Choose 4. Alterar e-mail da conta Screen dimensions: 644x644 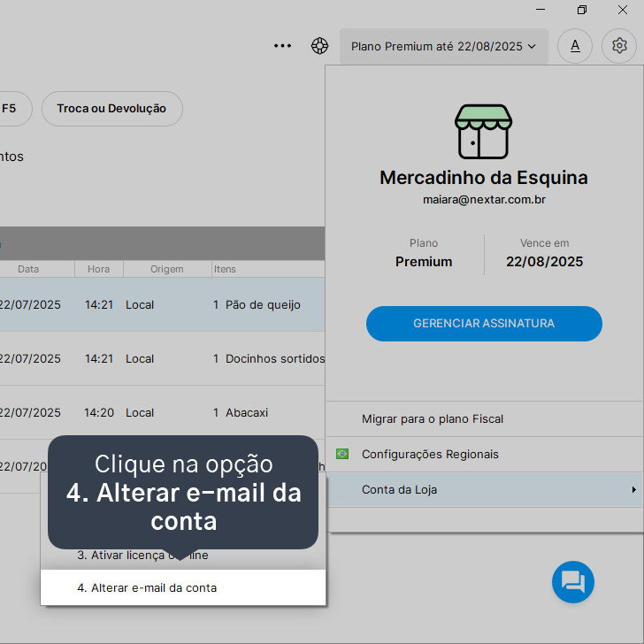point(183,587)
